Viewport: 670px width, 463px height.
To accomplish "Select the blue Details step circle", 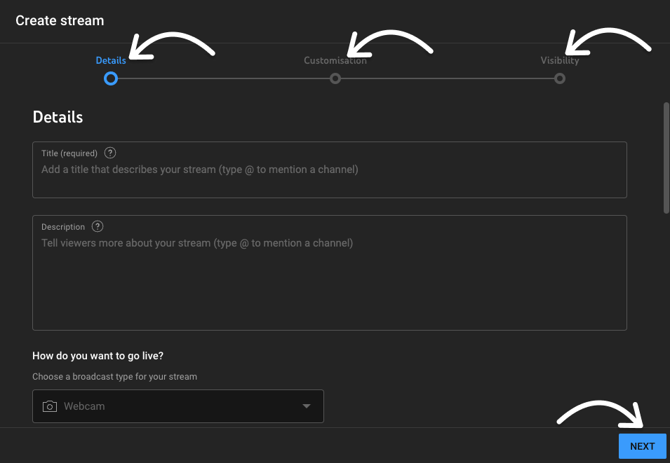I will tap(111, 79).
